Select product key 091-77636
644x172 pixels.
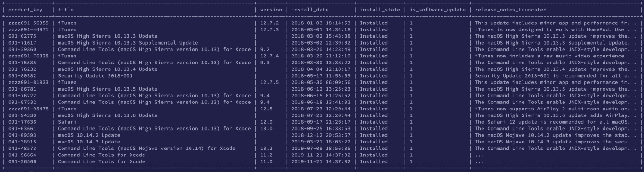pyautogui.click(x=22, y=122)
